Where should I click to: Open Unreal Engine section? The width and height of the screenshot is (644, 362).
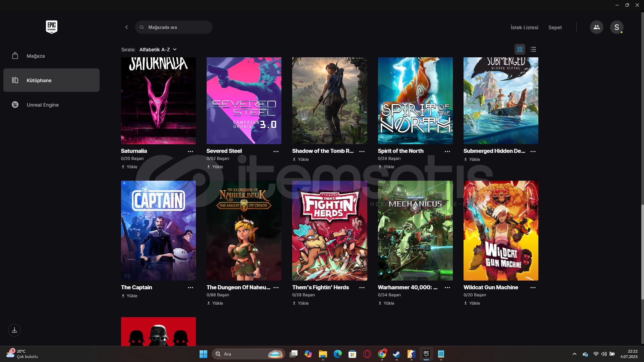click(51, 105)
